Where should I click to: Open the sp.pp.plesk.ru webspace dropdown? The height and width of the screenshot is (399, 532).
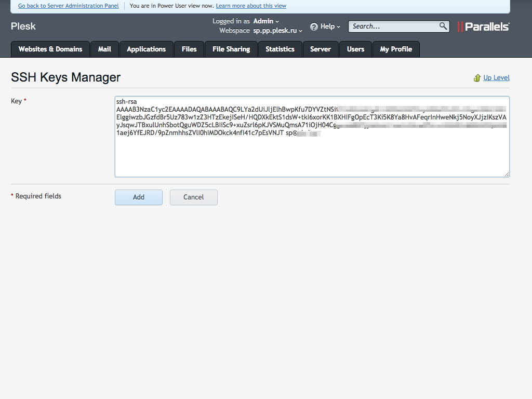point(277,31)
